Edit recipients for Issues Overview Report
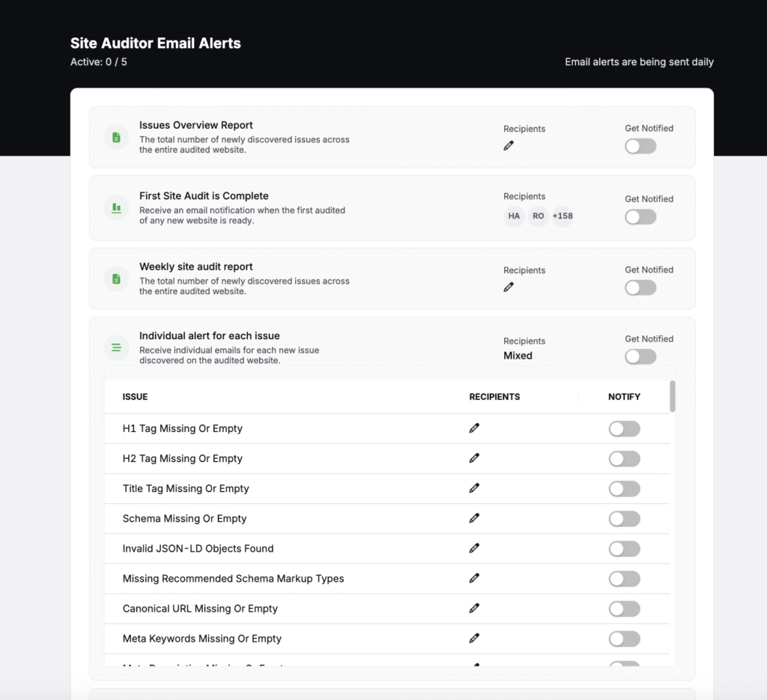Viewport: 767px width, 700px height. point(509,146)
